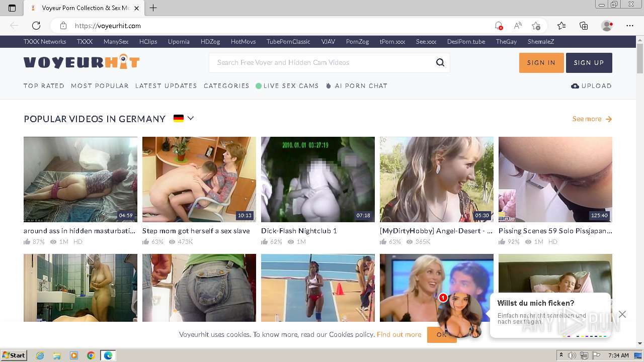The height and width of the screenshot is (362, 644).
Task: Open a new browser tab
Action: pyautogui.click(x=153, y=8)
